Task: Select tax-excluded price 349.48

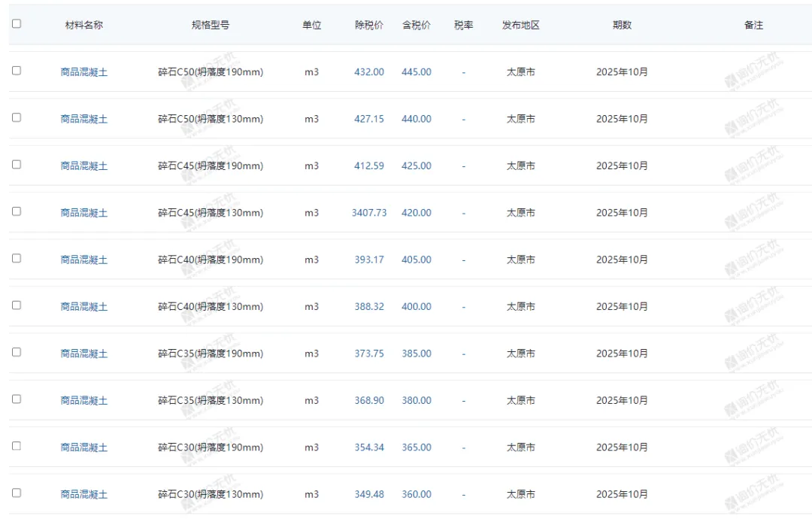Action: coord(369,494)
